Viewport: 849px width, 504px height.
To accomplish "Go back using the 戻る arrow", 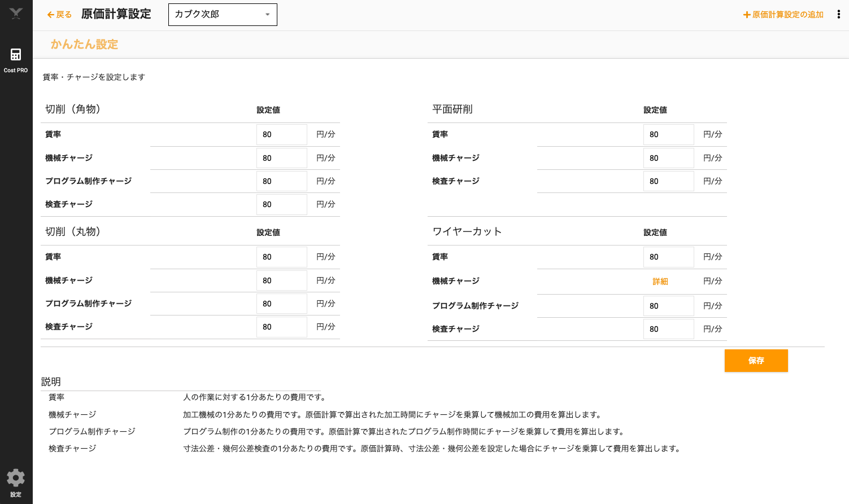I will [59, 15].
